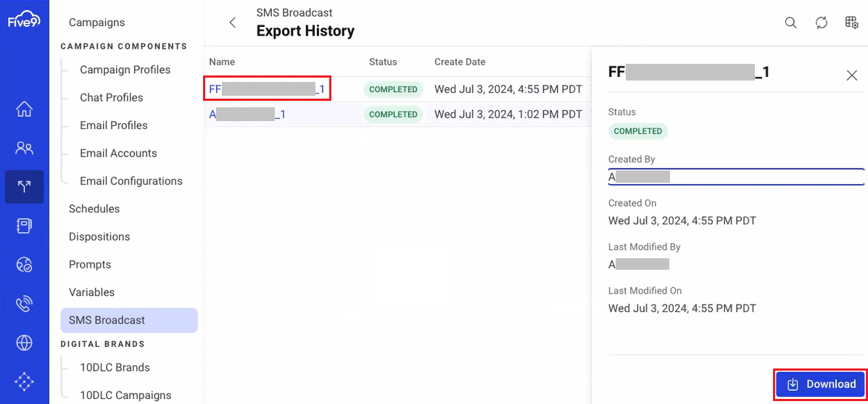Focus the Created By field
The image size is (868, 404).
click(736, 177)
